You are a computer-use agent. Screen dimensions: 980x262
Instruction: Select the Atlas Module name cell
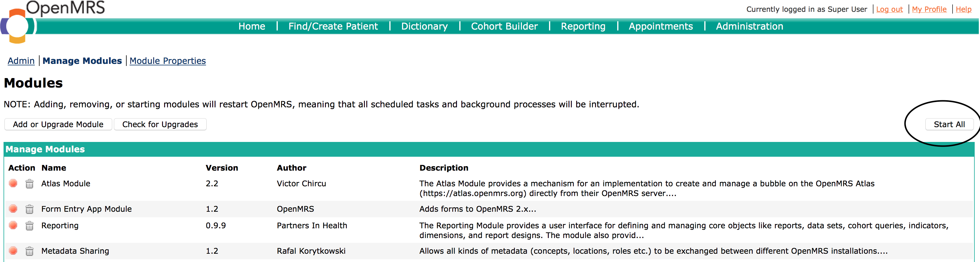pyautogui.click(x=66, y=183)
